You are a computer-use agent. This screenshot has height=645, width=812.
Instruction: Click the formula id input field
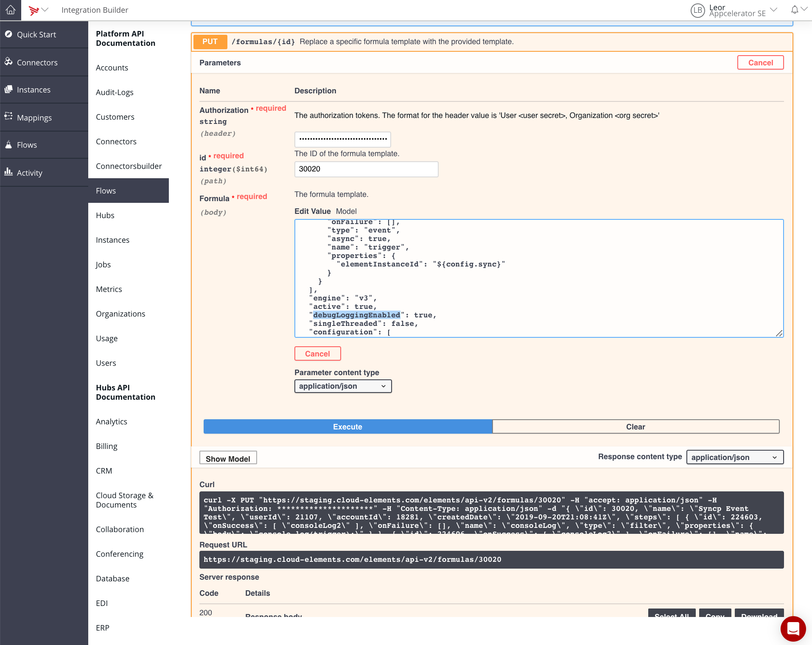tap(366, 169)
